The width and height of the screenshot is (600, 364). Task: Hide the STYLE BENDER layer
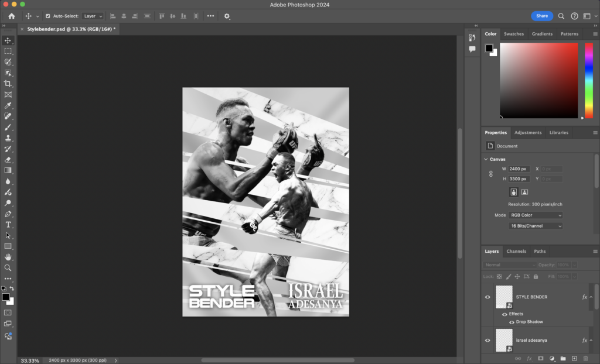click(x=487, y=297)
